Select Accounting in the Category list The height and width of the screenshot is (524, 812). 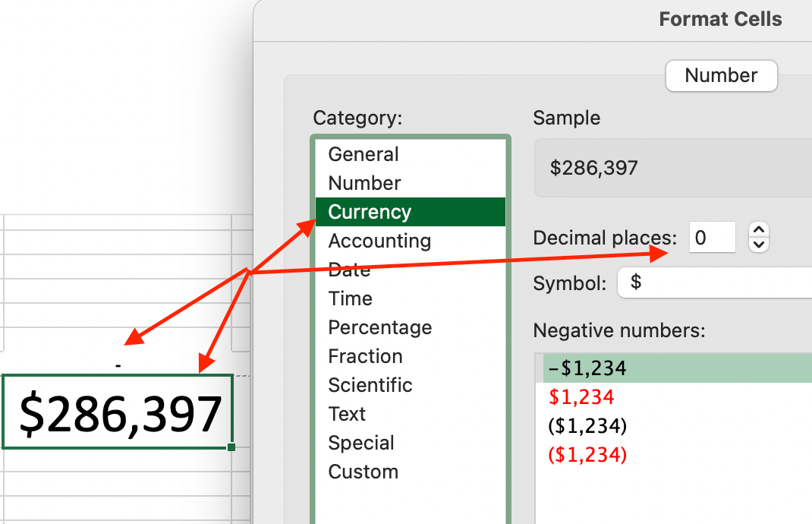pos(379,241)
